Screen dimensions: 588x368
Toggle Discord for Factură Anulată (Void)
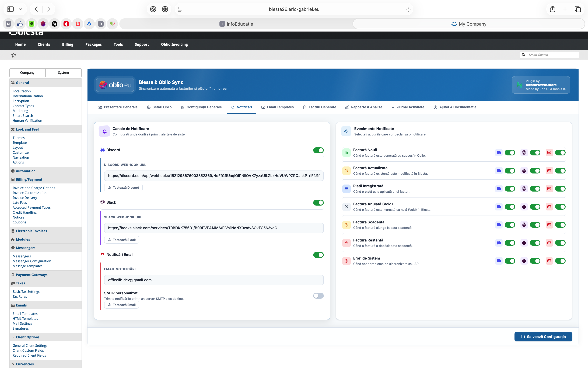click(510, 207)
